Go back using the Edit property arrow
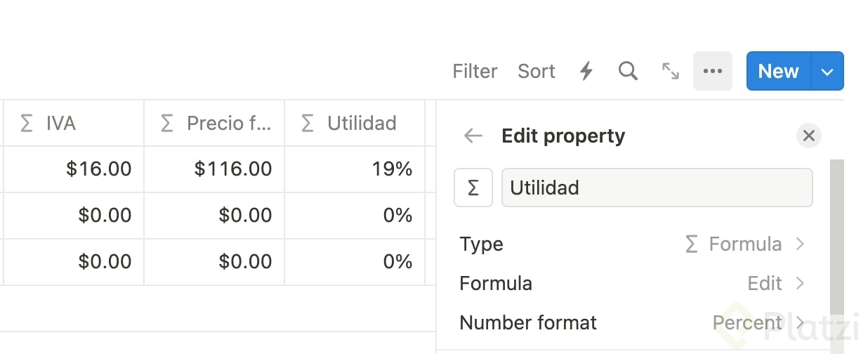The width and height of the screenshot is (868, 354). point(473,136)
